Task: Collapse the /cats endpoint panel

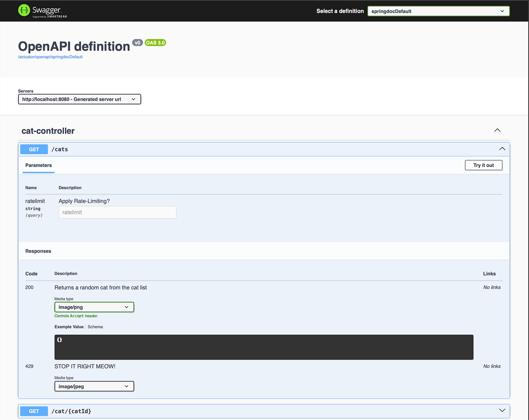Action: [502, 149]
